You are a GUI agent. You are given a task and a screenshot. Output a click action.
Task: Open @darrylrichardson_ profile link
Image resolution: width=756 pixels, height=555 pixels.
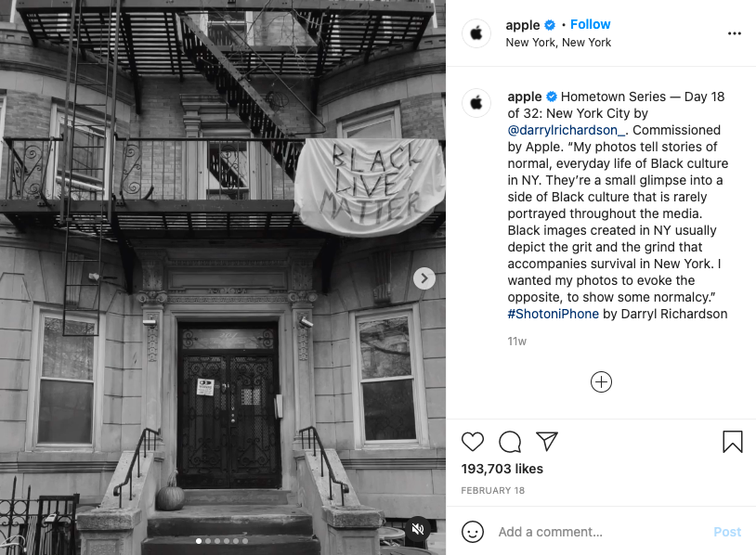tap(567, 130)
